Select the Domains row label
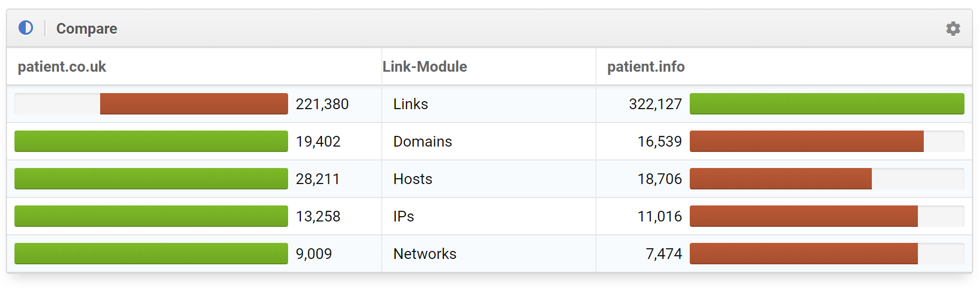The height and width of the screenshot is (298, 980). point(423,142)
